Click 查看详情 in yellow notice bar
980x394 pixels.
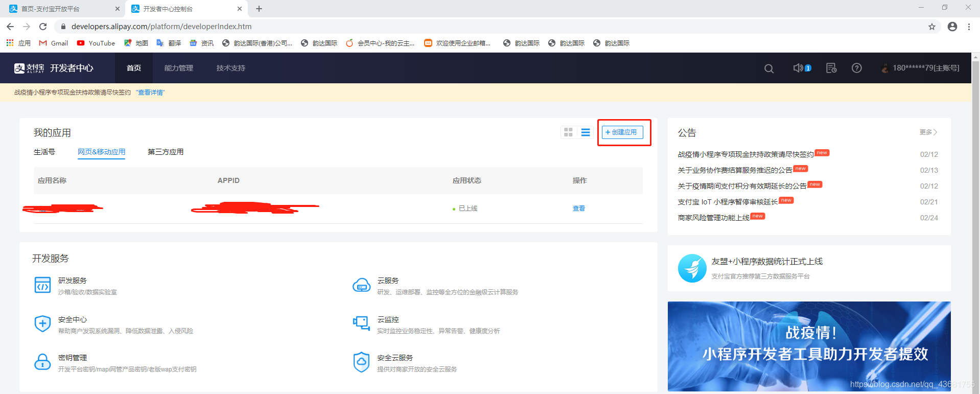(x=151, y=92)
